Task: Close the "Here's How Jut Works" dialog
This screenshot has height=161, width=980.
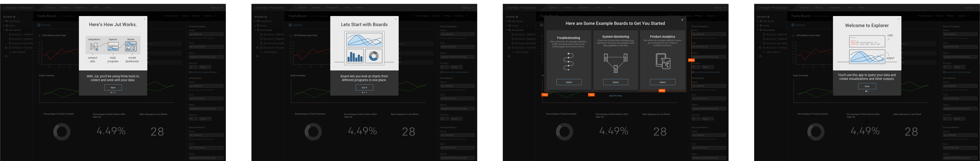Action: coord(144,19)
